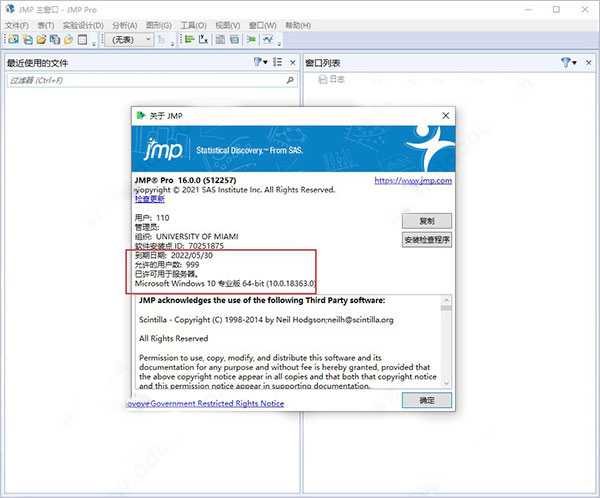The width and height of the screenshot is (600, 498).
Task: Open the 窗口(W) menu
Action: [262, 25]
